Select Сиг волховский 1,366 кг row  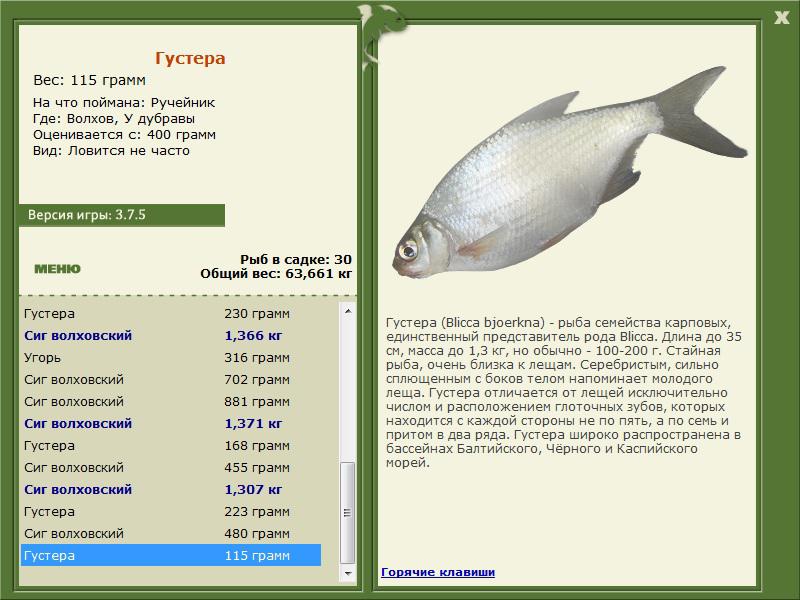(171, 335)
